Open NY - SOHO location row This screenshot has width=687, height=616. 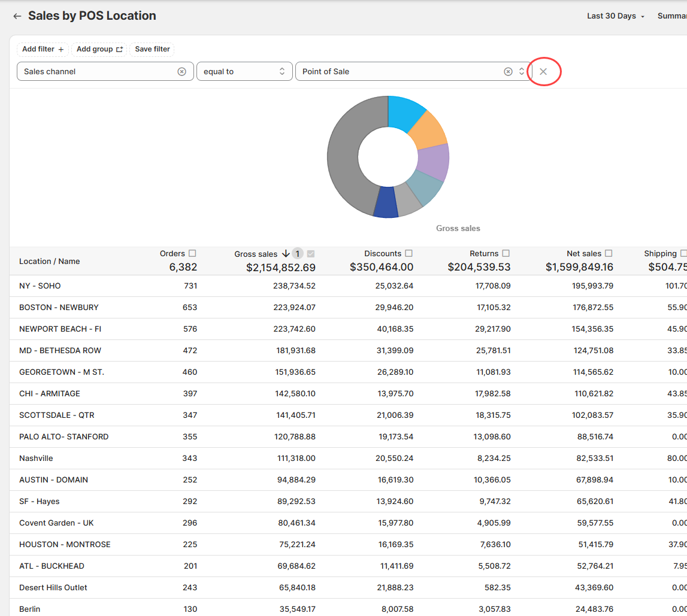pyautogui.click(x=40, y=286)
